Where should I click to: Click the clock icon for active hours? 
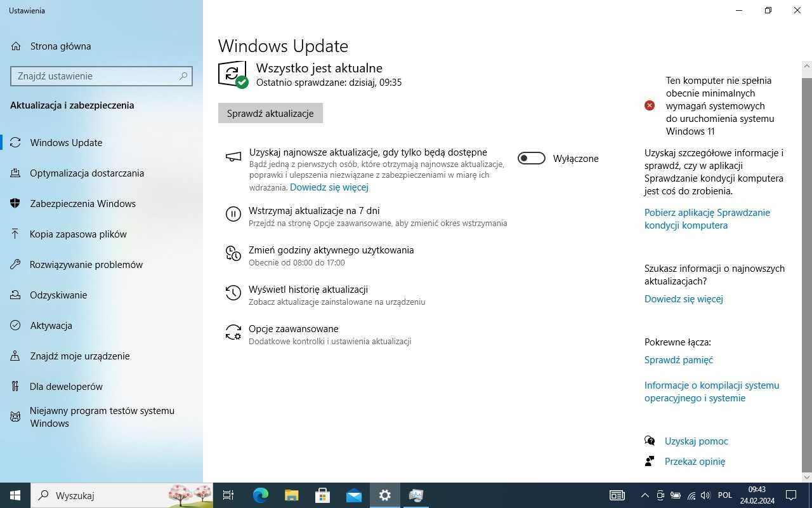coord(233,253)
